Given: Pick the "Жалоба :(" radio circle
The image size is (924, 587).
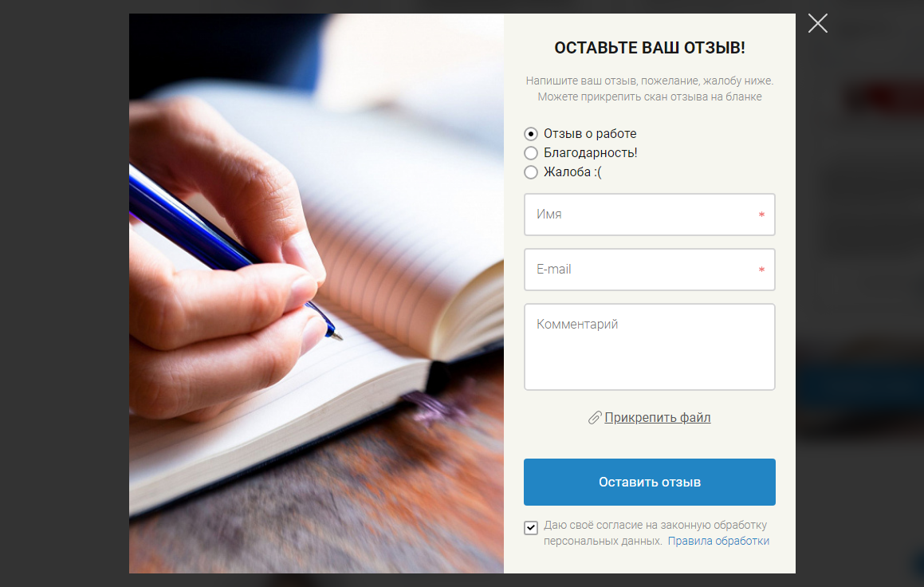Looking at the screenshot, I should coord(531,172).
